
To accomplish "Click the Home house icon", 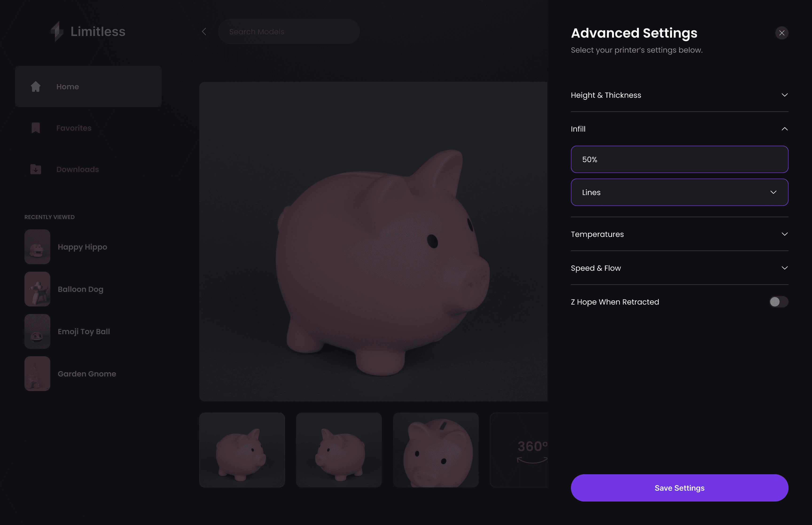I will (x=36, y=86).
